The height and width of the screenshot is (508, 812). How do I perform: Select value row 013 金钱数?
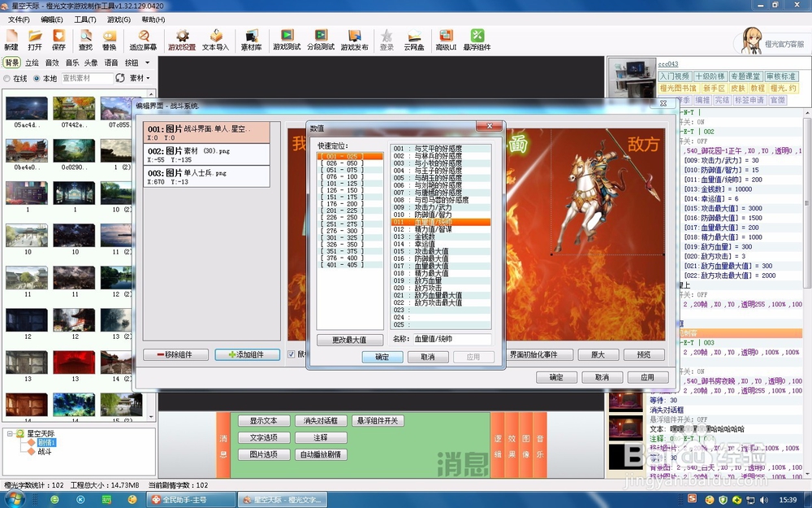440,237
